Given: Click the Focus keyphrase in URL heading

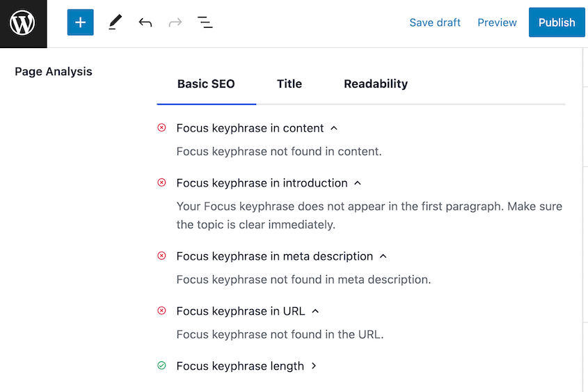Looking at the screenshot, I should pyautogui.click(x=241, y=311).
